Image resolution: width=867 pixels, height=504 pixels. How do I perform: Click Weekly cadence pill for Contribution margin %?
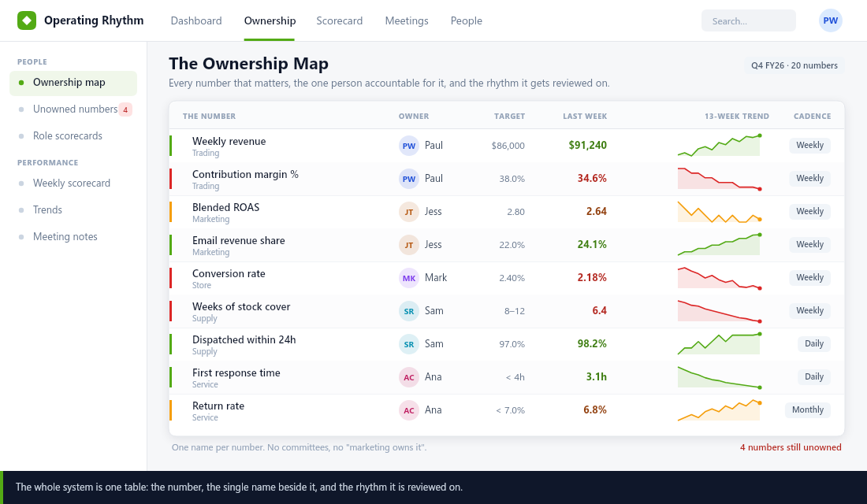pos(809,179)
